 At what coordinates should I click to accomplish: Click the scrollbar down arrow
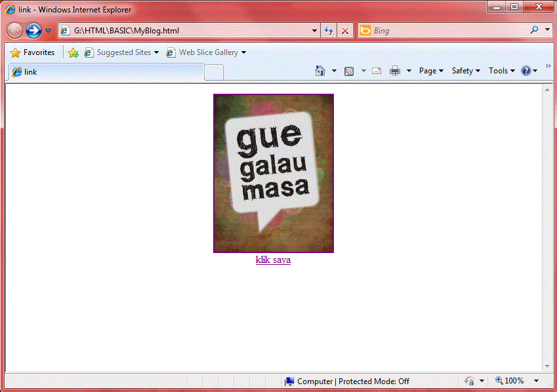547,366
